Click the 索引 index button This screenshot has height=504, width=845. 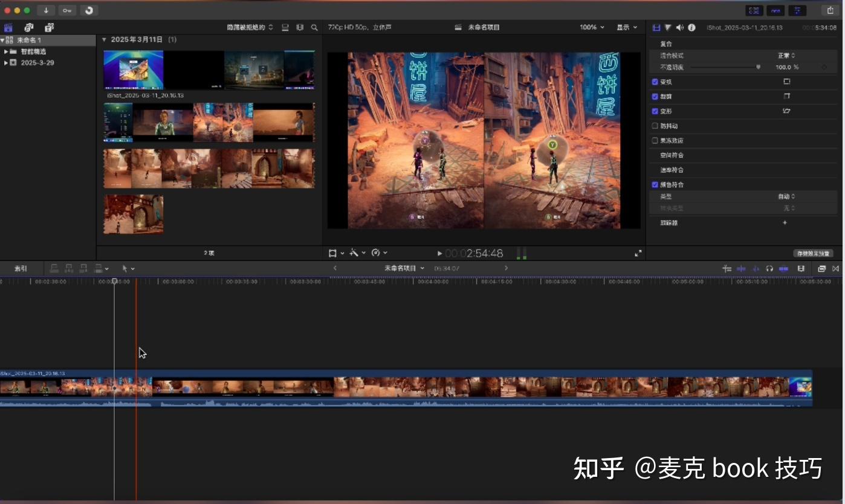point(21,268)
